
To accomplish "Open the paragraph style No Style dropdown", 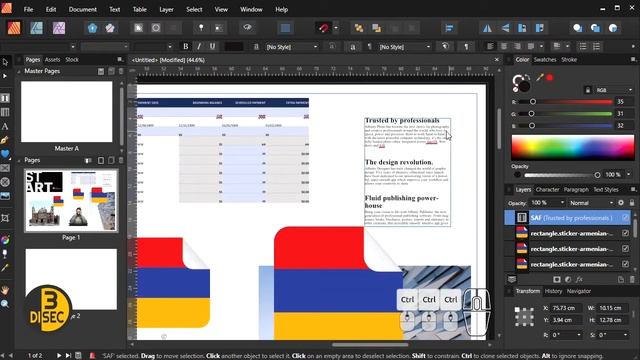I will coord(404,47).
